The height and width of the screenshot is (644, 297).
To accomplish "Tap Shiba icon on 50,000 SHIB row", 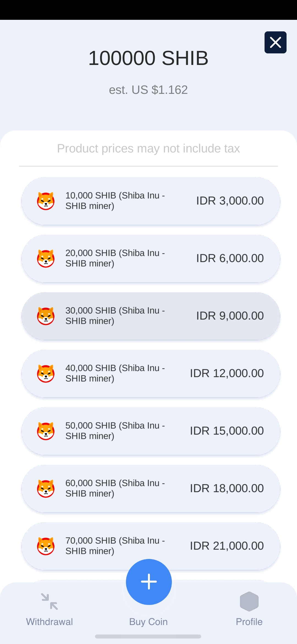I will tap(46, 431).
